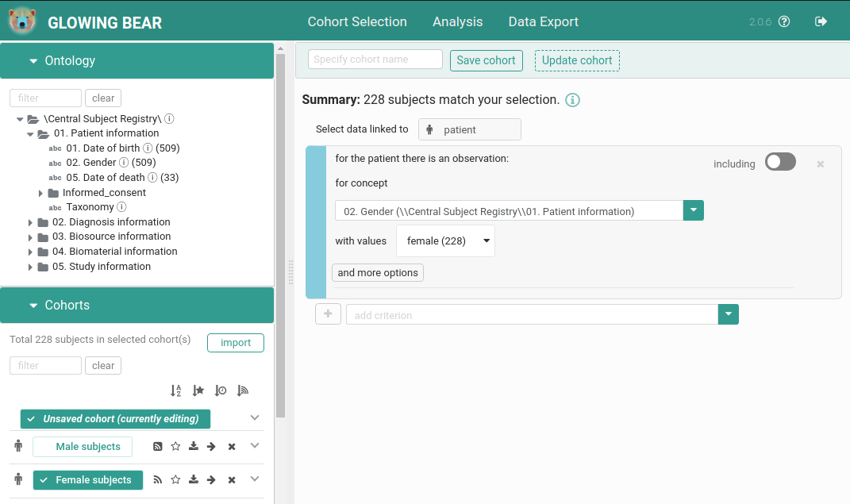This screenshot has height=504, width=850.
Task: Click the Save cohort button
Action: point(487,60)
